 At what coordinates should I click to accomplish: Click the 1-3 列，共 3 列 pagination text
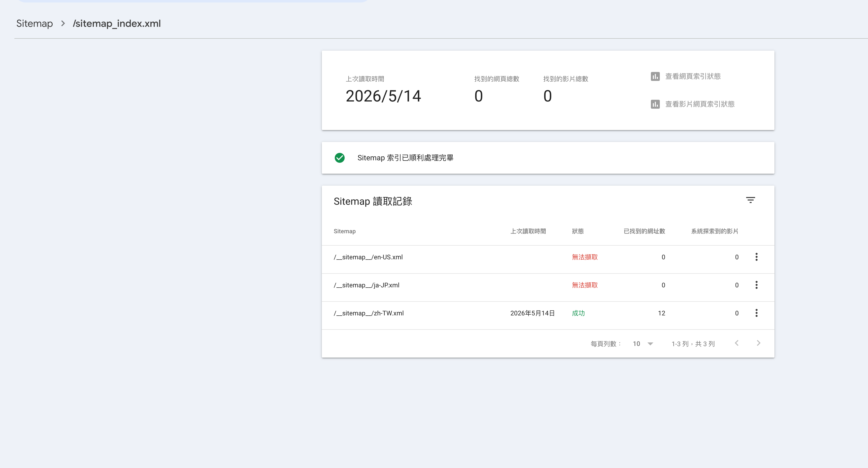click(693, 344)
